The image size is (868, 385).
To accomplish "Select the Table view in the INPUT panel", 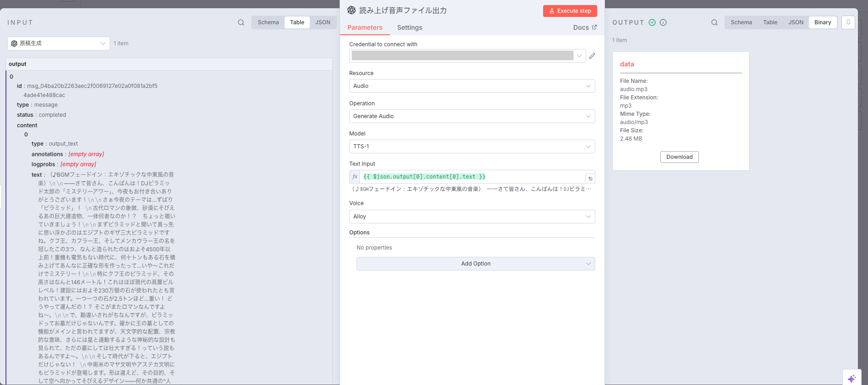I will click(x=297, y=22).
